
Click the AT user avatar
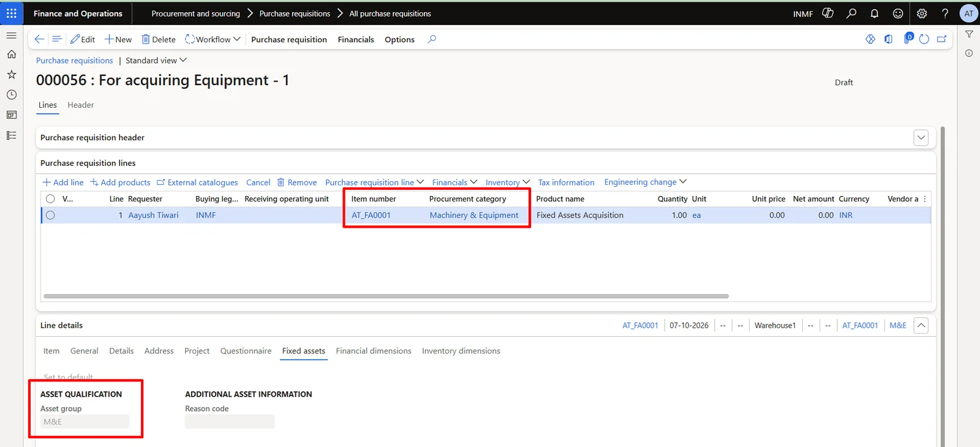tap(968, 13)
